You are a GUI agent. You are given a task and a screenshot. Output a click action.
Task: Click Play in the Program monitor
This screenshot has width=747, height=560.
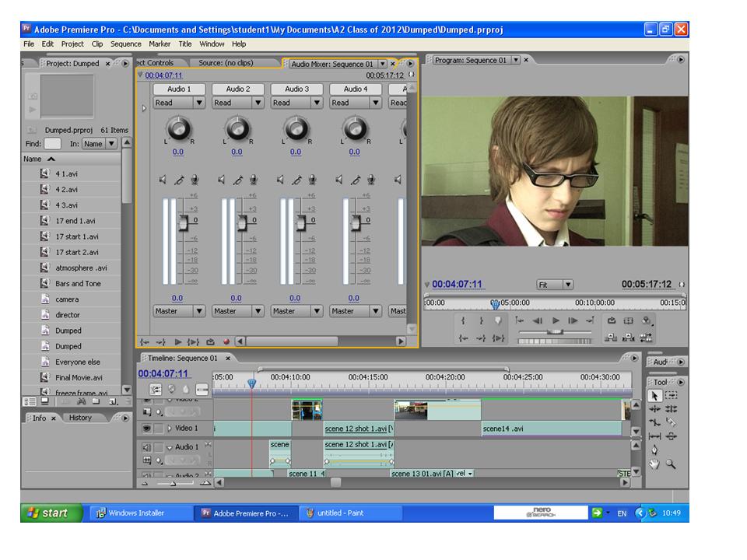[556, 321]
